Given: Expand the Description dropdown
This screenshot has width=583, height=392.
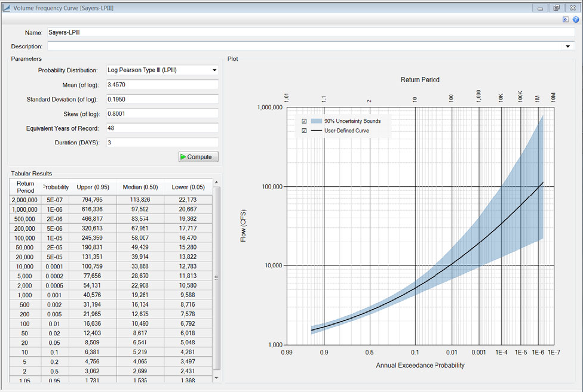Looking at the screenshot, I should (567, 46).
